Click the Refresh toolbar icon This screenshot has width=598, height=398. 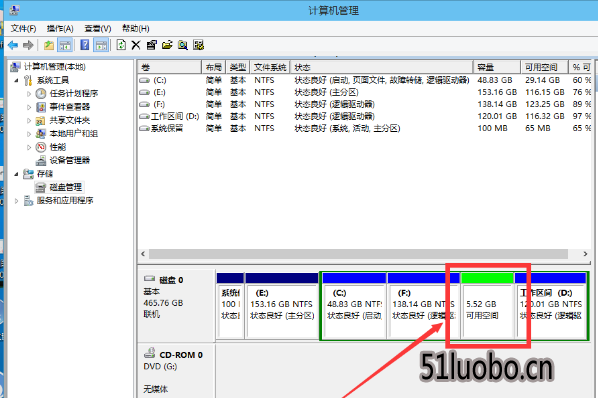pyautogui.click(x=121, y=45)
